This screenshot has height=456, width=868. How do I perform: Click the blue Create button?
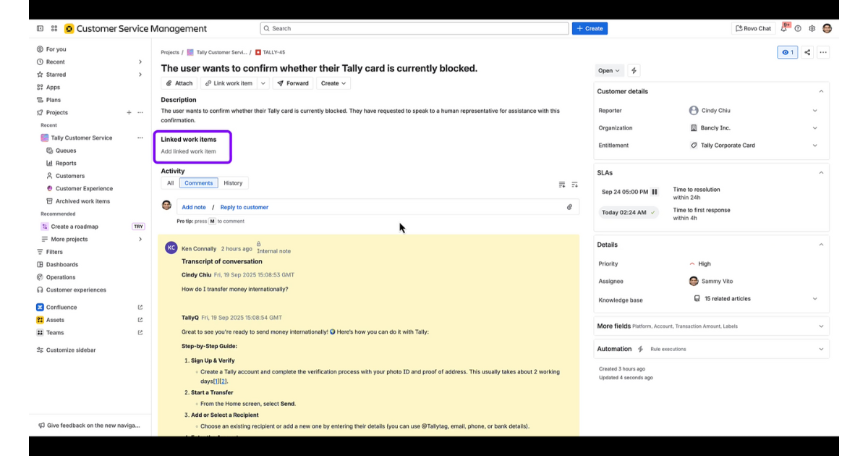pyautogui.click(x=590, y=29)
